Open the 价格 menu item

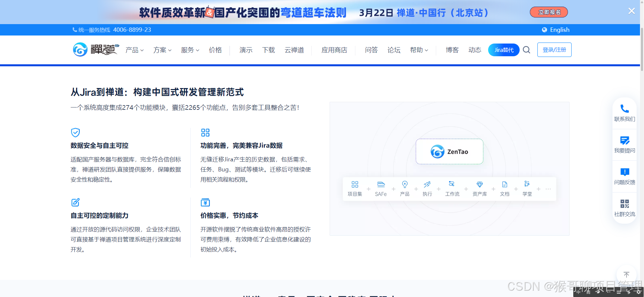pos(215,50)
